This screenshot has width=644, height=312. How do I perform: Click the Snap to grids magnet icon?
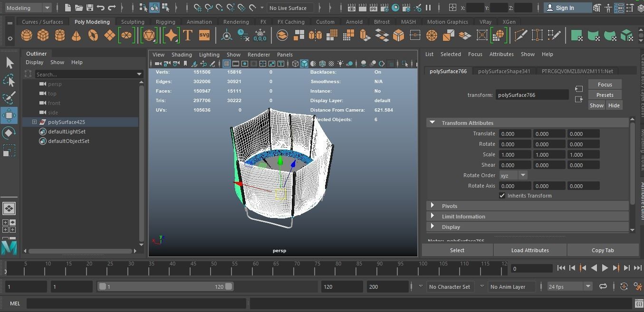tap(197, 8)
